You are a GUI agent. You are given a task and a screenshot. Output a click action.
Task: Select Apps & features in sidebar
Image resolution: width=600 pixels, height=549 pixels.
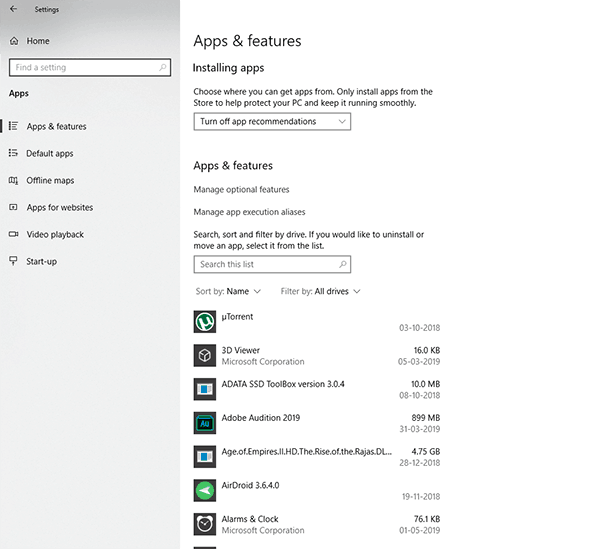click(56, 126)
